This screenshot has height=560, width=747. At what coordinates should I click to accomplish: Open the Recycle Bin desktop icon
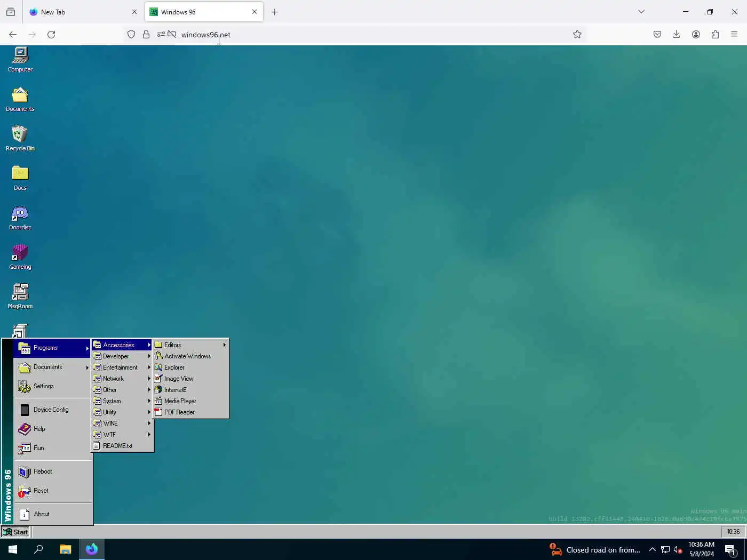click(x=20, y=139)
